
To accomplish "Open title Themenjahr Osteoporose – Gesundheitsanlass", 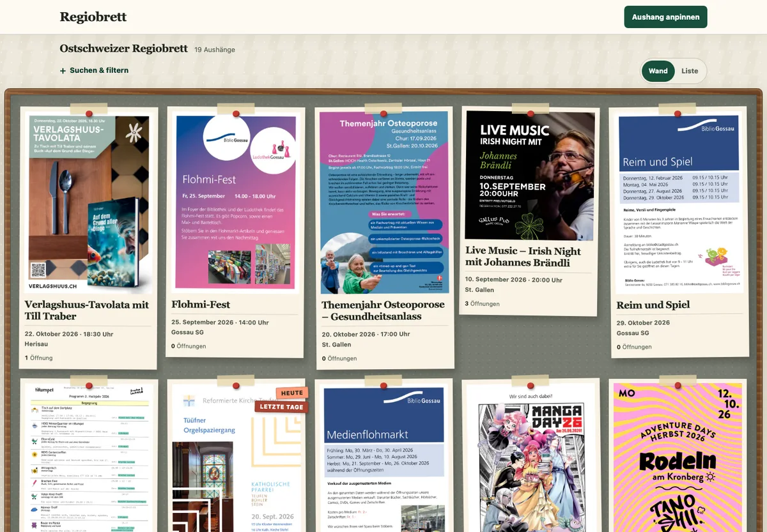I will coord(383,311).
